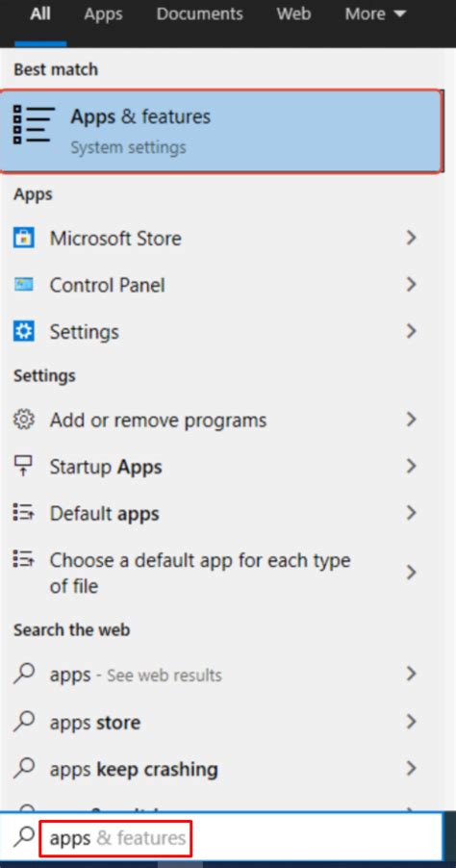
Task: Open the Apps & features best match
Action: pyautogui.click(x=221, y=131)
